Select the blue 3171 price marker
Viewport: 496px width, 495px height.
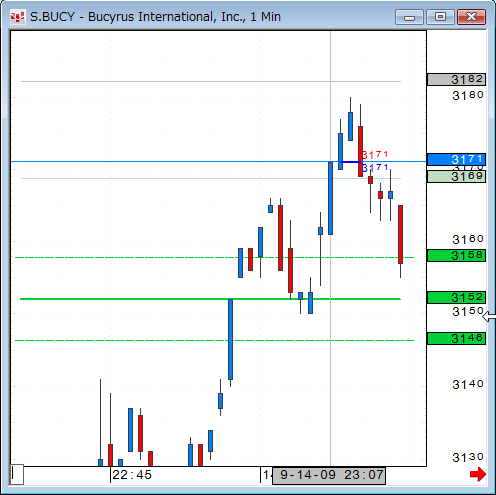pyautogui.click(x=456, y=159)
